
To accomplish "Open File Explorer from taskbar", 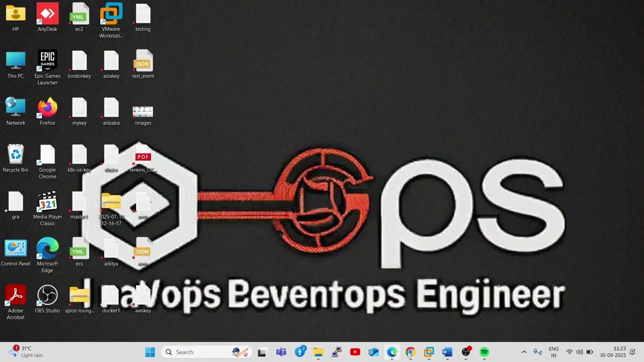I will click(318, 352).
